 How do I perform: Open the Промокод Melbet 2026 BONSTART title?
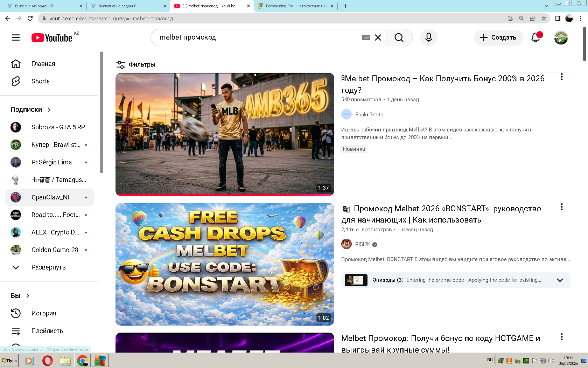tap(441, 214)
